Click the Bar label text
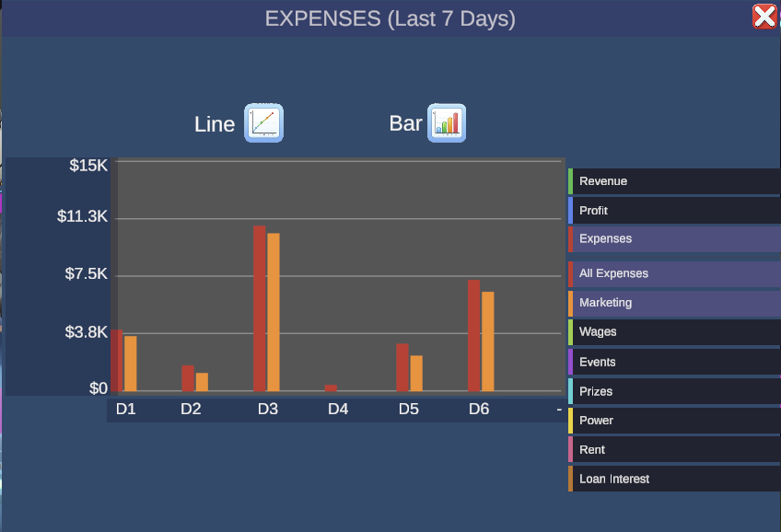This screenshot has height=532, width=781. [x=405, y=123]
